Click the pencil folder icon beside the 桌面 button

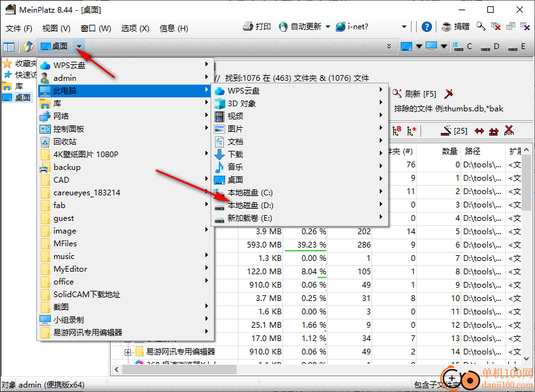click(29, 46)
